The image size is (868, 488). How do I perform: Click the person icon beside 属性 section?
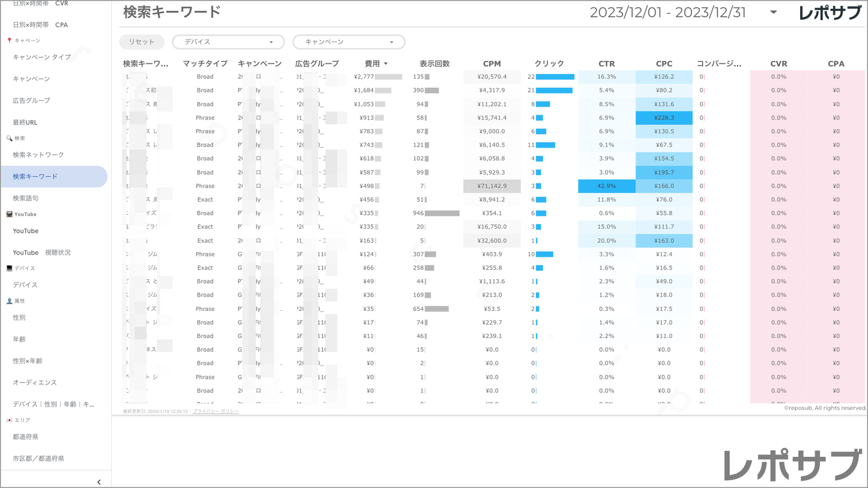pos(9,301)
